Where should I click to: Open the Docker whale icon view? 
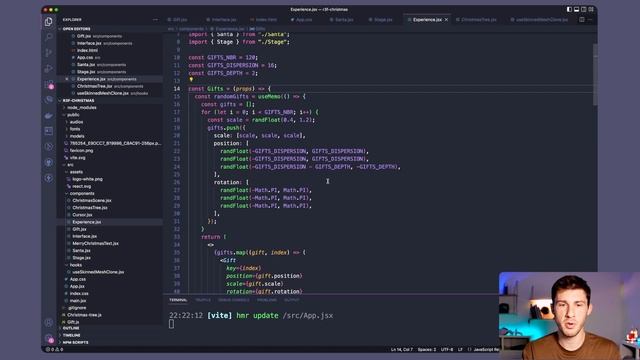coord(49,116)
